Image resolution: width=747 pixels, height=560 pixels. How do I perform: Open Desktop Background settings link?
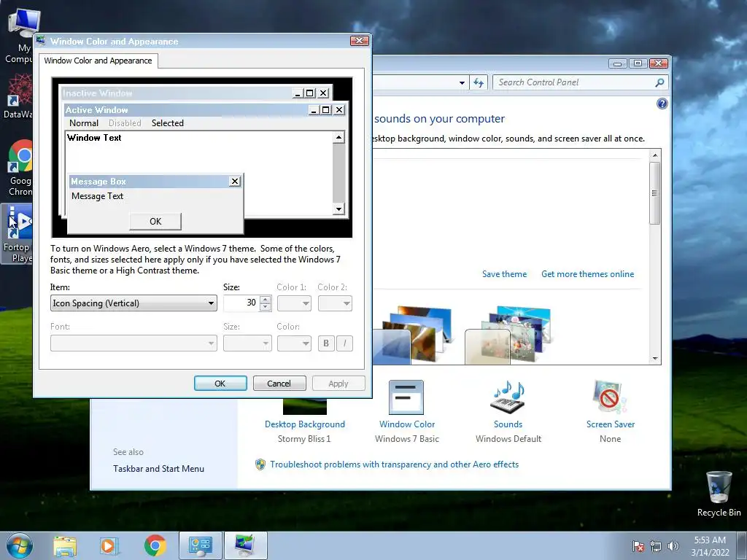305,424
